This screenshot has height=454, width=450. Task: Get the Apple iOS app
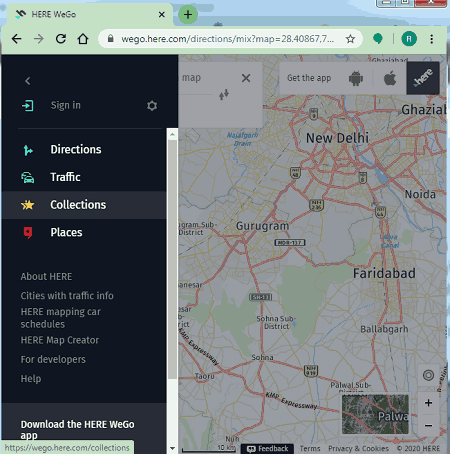(390, 78)
